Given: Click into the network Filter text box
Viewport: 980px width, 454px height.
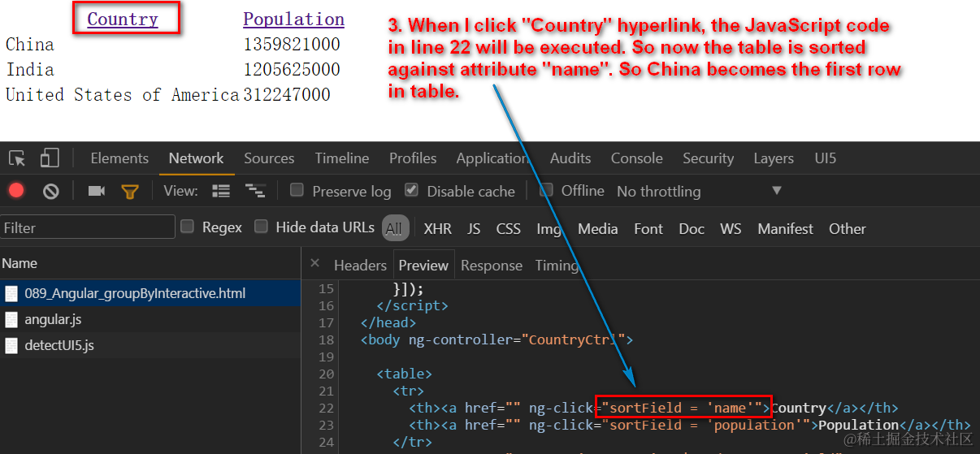Looking at the screenshot, I should click(x=88, y=227).
